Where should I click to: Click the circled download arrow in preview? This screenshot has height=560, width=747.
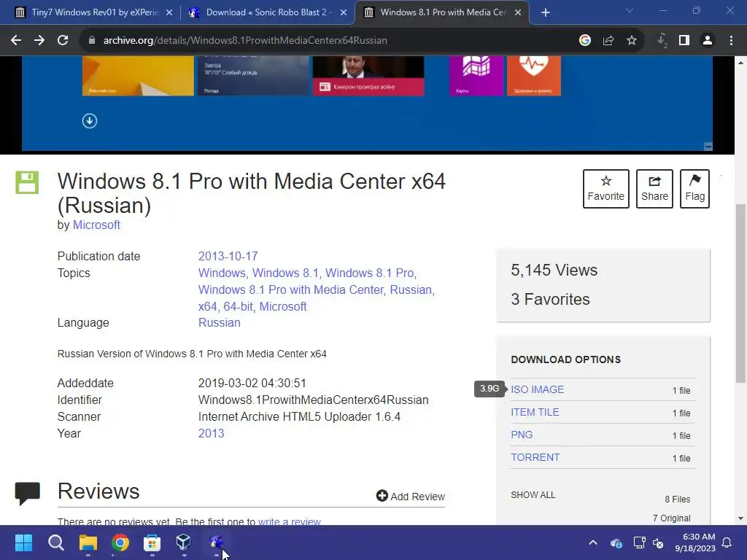90,121
